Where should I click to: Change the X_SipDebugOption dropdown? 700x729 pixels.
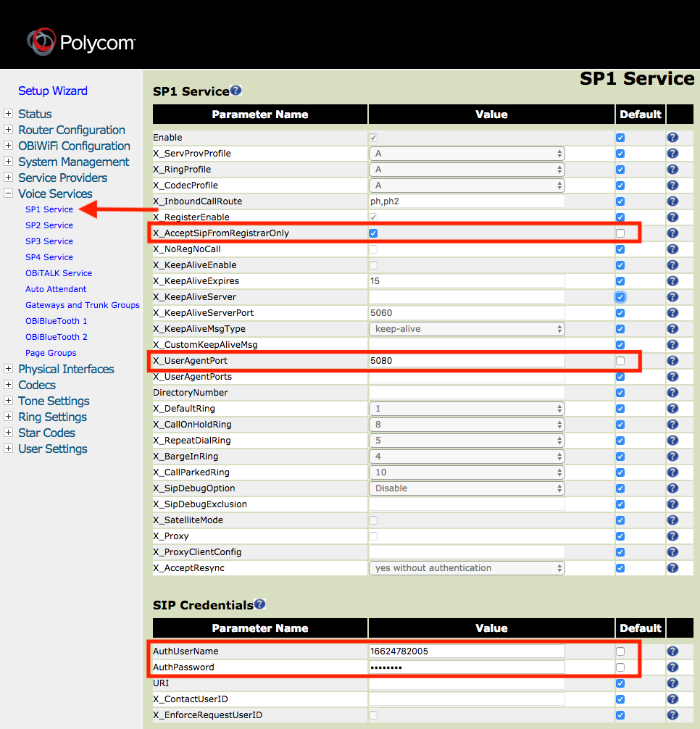point(466,488)
